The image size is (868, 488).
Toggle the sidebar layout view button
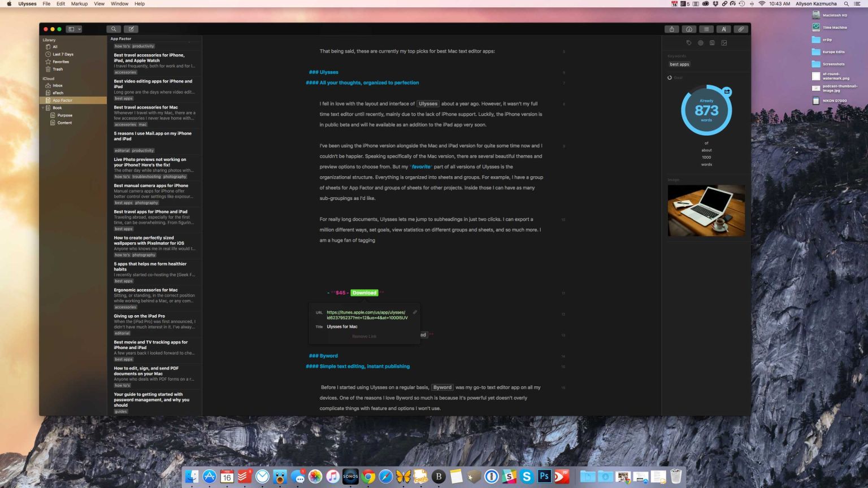(72, 29)
